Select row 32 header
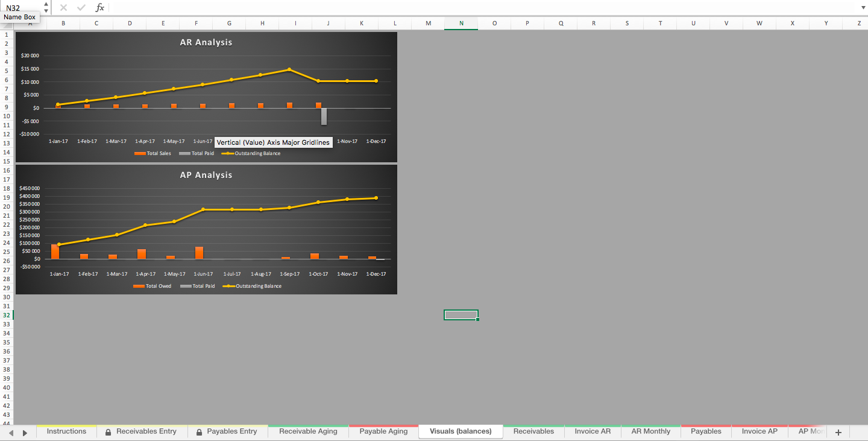This screenshot has width=868, height=441. point(6,315)
